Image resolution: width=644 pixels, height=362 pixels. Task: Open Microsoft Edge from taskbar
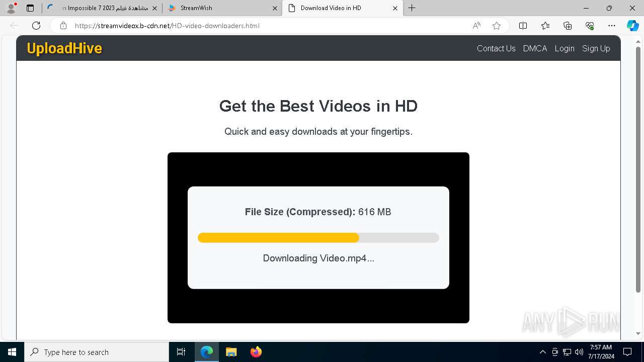207,352
